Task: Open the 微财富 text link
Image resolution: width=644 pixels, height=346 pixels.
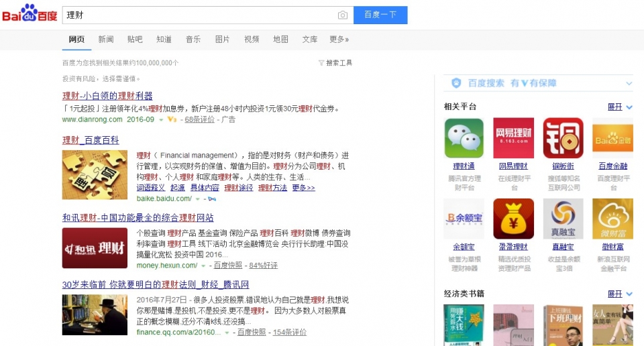Action: coord(612,247)
